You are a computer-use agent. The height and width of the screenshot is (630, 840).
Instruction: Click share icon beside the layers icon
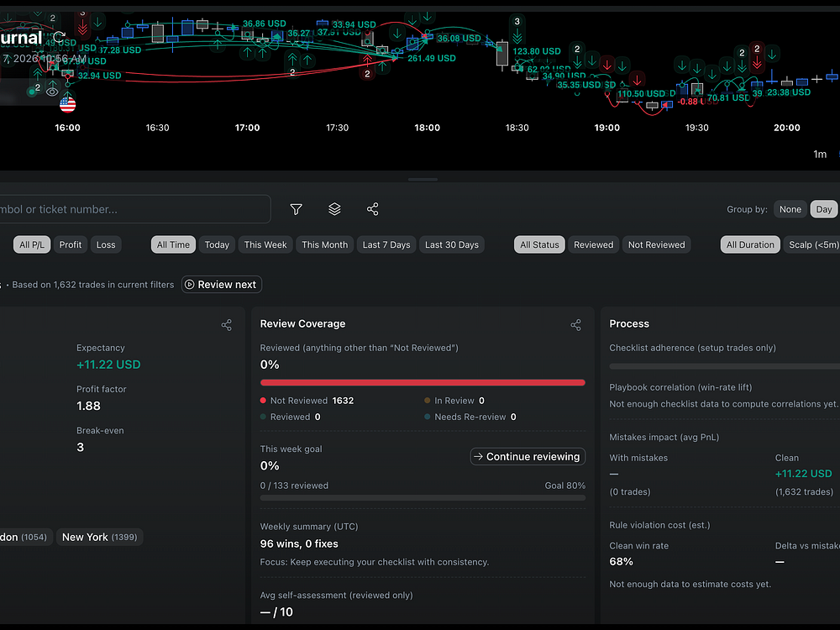click(x=373, y=209)
